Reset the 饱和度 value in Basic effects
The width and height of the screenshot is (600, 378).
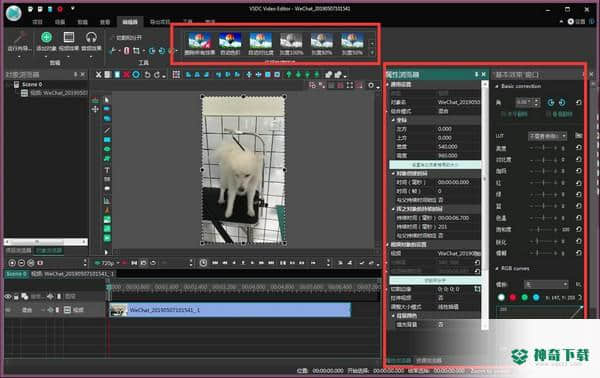point(579,229)
